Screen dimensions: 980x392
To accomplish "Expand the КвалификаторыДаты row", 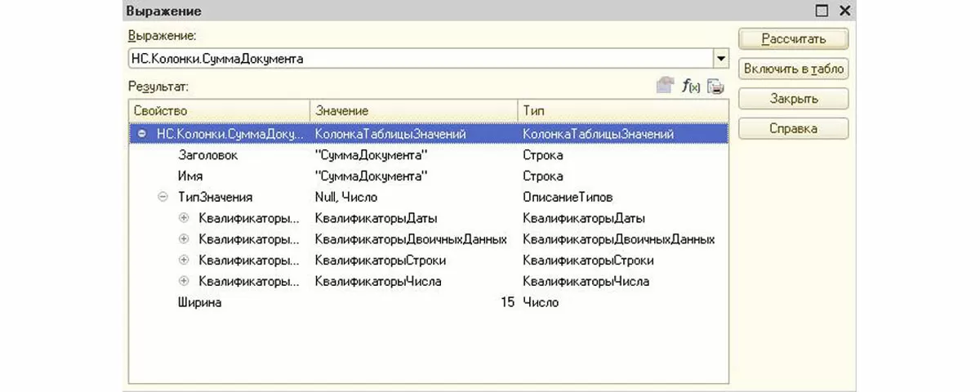I will (x=183, y=218).
